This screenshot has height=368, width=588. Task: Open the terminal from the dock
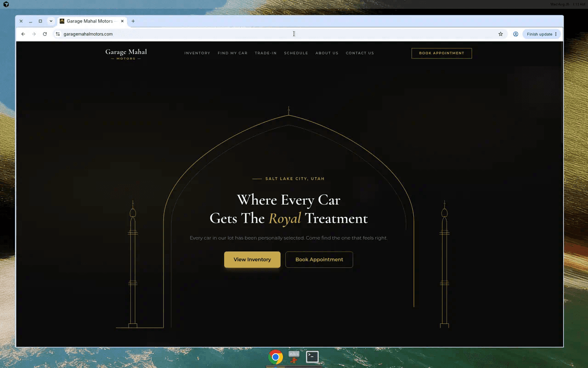[312, 356]
